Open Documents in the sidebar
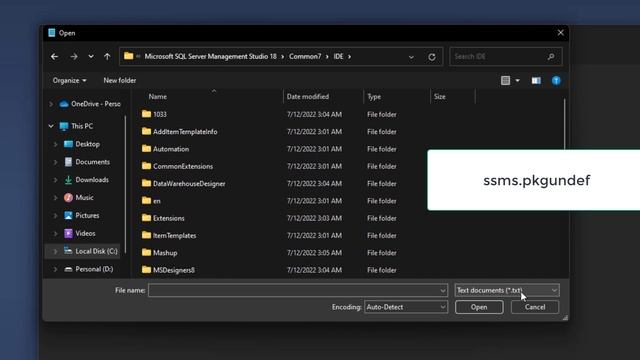 click(x=87, y=162)
